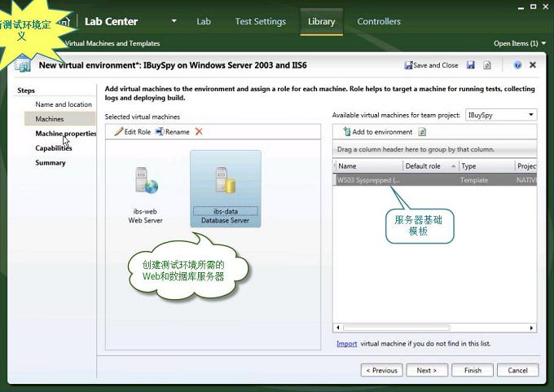Click the Save and Close icon
554x392 pixels.
[409, 65]
